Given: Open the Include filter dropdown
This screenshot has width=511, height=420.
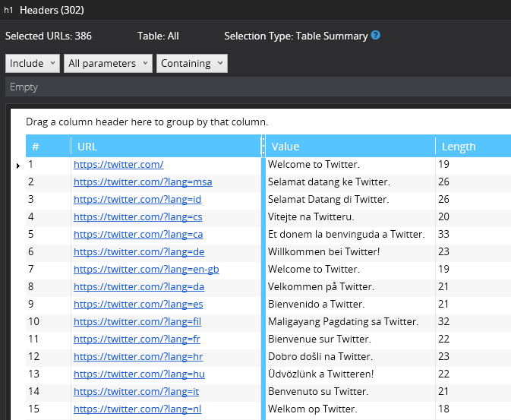Looking at the screenshot, I should pyautogui.click(x=32, y=64).
